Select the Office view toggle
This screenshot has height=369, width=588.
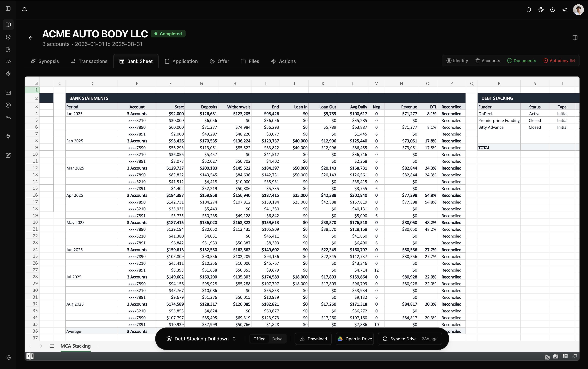click(x=259, y=339)
